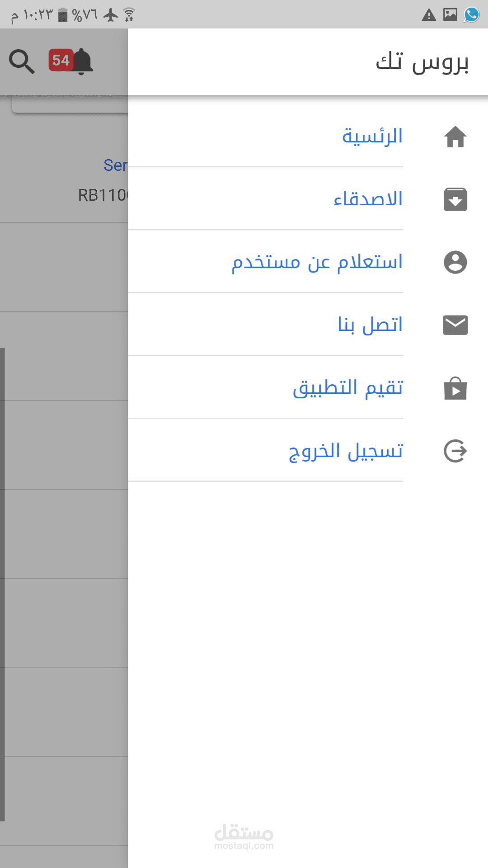
Task: Open notifications bell icon
Action: tap(82, 61)
